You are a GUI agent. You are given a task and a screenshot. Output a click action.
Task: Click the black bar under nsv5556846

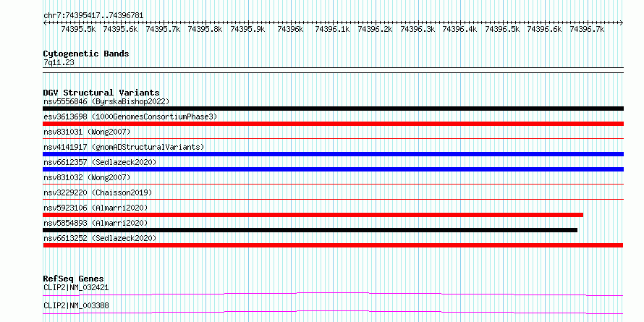333,109
